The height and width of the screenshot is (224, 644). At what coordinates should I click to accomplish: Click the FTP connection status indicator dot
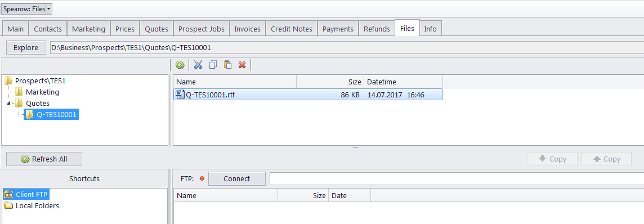click(x=202, y=179)
